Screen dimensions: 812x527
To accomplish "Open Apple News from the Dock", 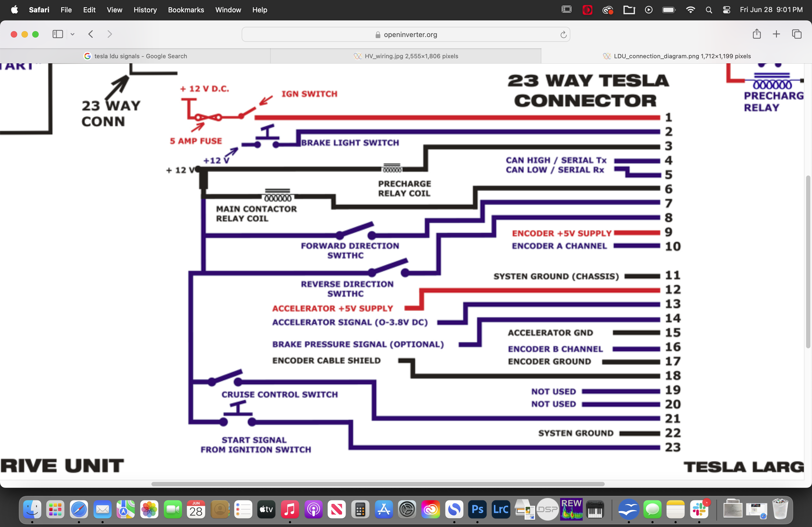I will coord(336,509).
